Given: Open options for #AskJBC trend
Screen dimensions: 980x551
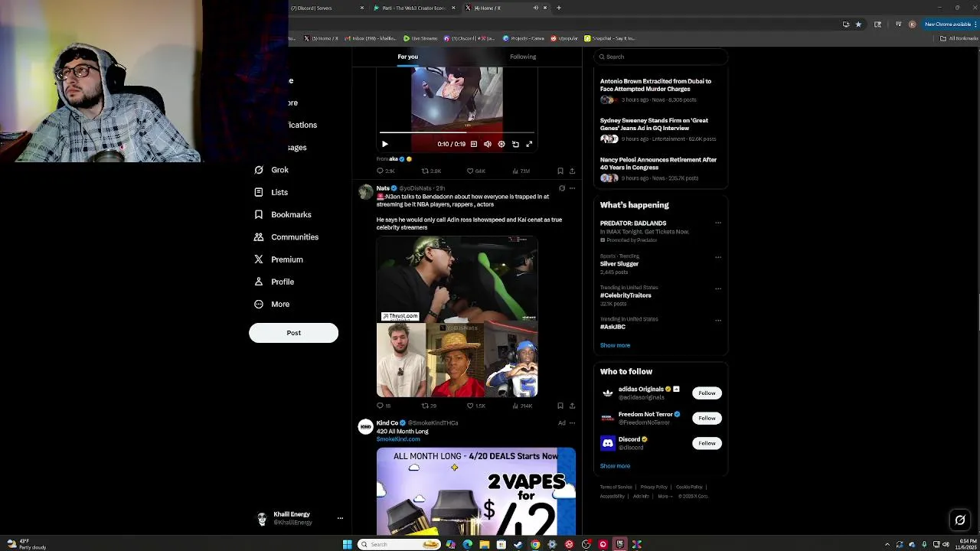Looking at the screenshot, I should [718, 320].
